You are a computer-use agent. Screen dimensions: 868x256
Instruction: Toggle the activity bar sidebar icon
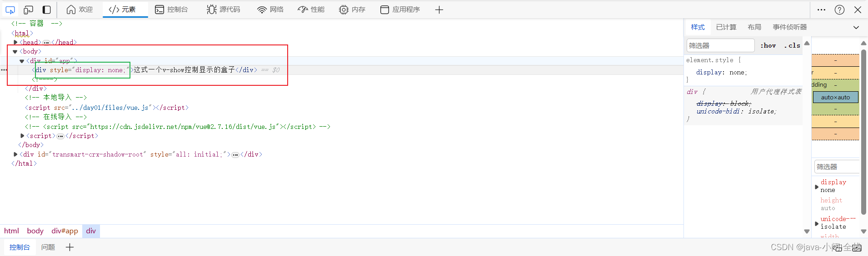pos(46,10)
